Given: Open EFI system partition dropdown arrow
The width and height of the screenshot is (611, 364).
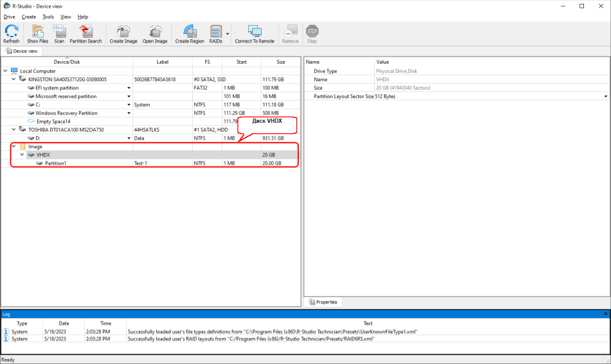Looking at the screenshot, I should tap(129, 87).
